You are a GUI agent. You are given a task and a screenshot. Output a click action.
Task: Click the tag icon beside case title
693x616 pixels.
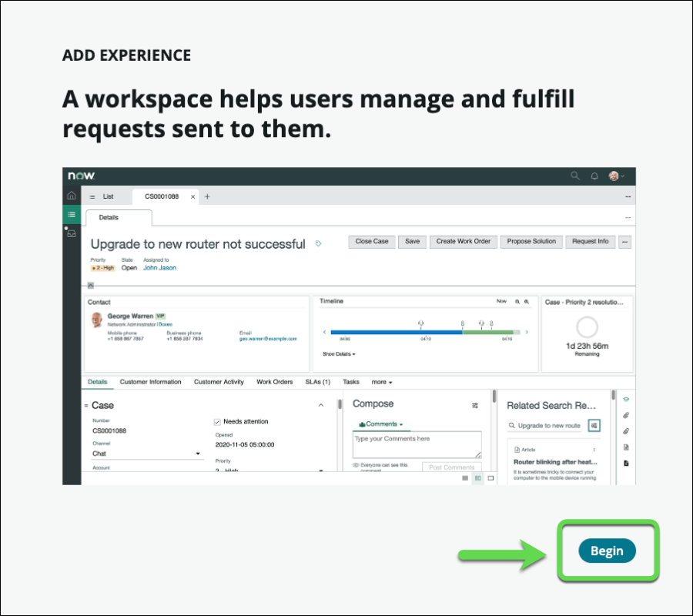click(x=319, y=243)
